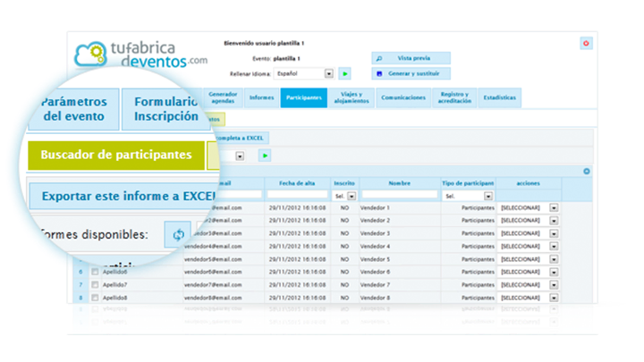Open the Inscrito filter dropdown
Viewport: 644px width, 362px height.
352,195
